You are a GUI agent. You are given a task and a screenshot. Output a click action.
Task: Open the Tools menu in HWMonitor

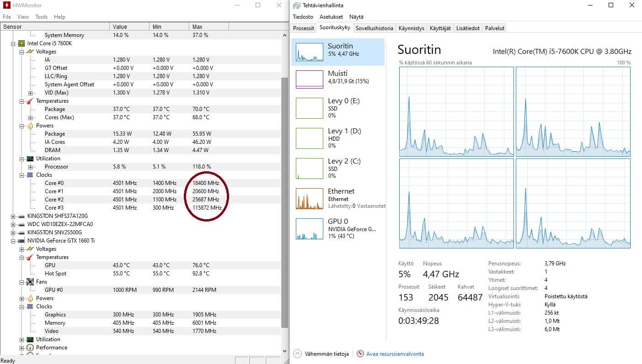(41, 17)
